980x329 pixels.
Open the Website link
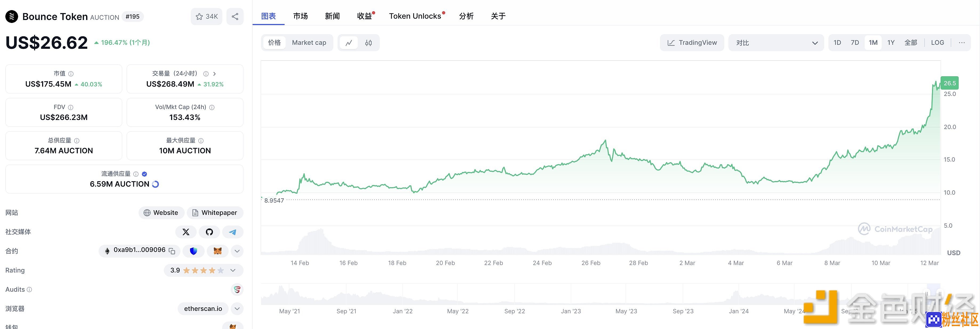[161, 213]
